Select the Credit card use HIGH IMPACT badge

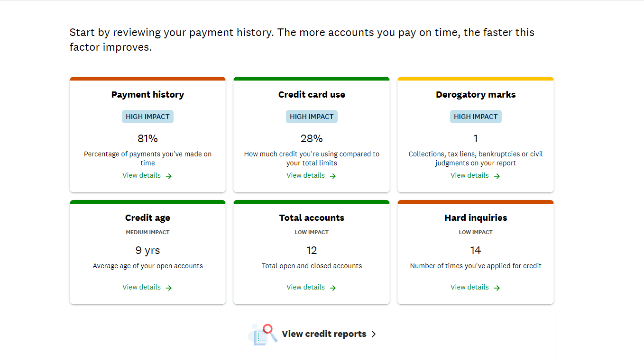coord(312,117)
